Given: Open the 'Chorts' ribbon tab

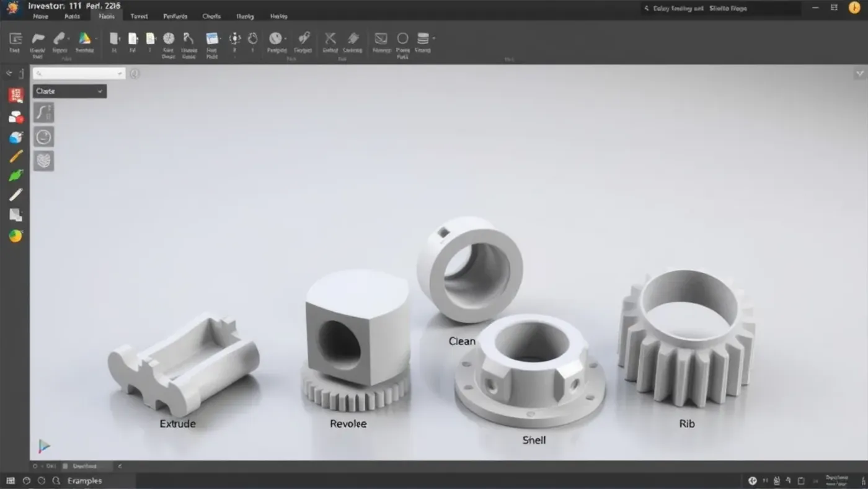Looking at the screenshot, I should (x=211, y=17).
